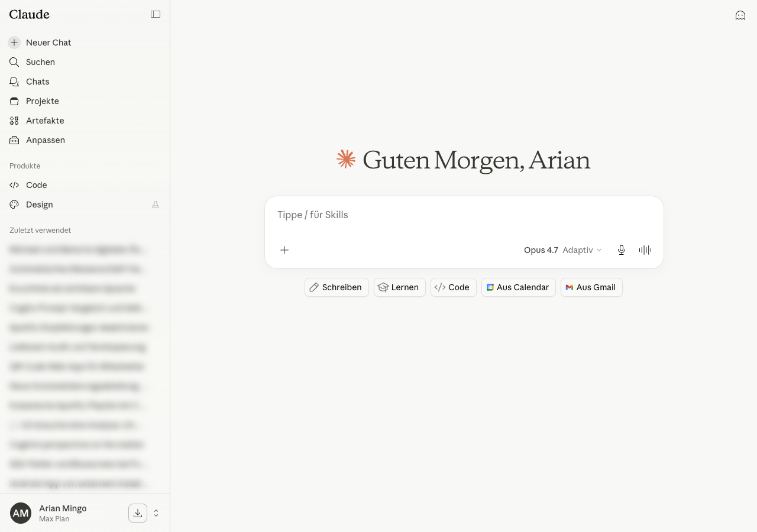Open Design under Produkte

click(x=85, y=205)
